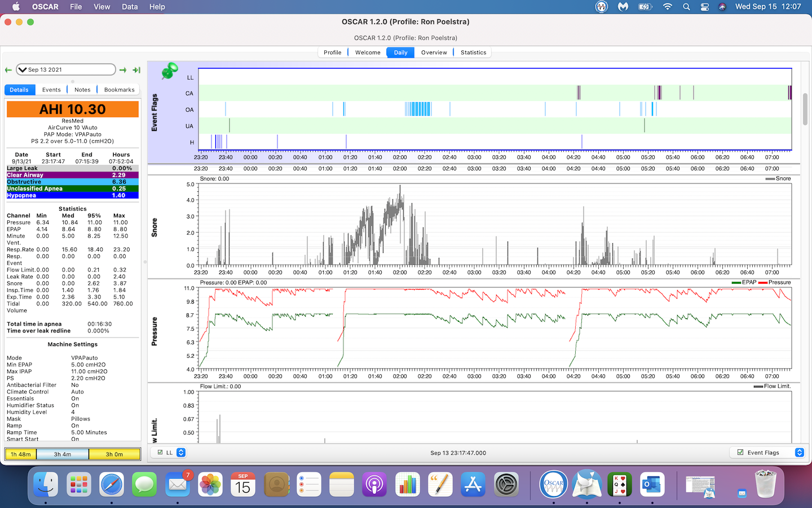Switch to the Statistics tab

point(474,52)
